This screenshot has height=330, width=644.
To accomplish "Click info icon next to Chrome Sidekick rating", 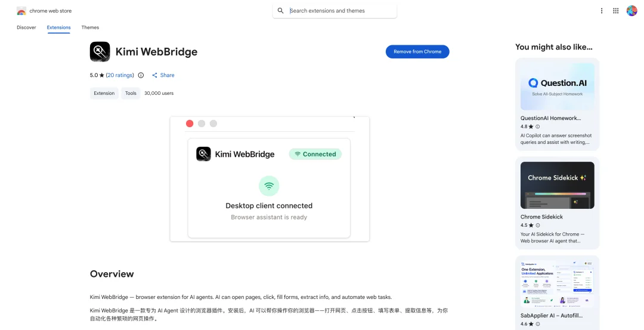I will [x=538, y=225].
